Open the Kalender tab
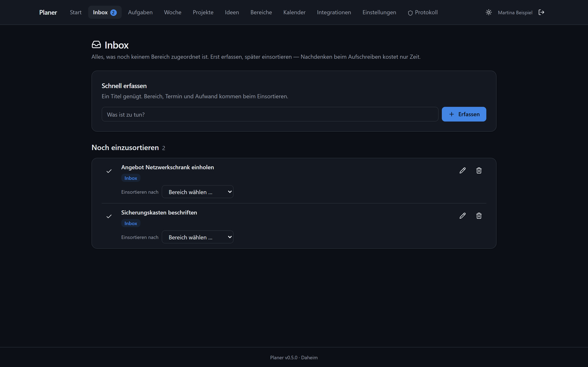The image size is (588, 367). click(294, 12)
